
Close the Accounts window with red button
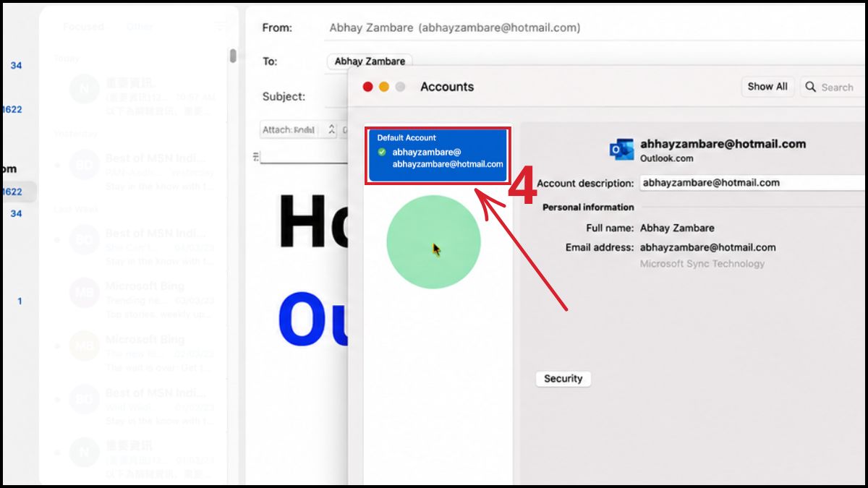point(367,87)
